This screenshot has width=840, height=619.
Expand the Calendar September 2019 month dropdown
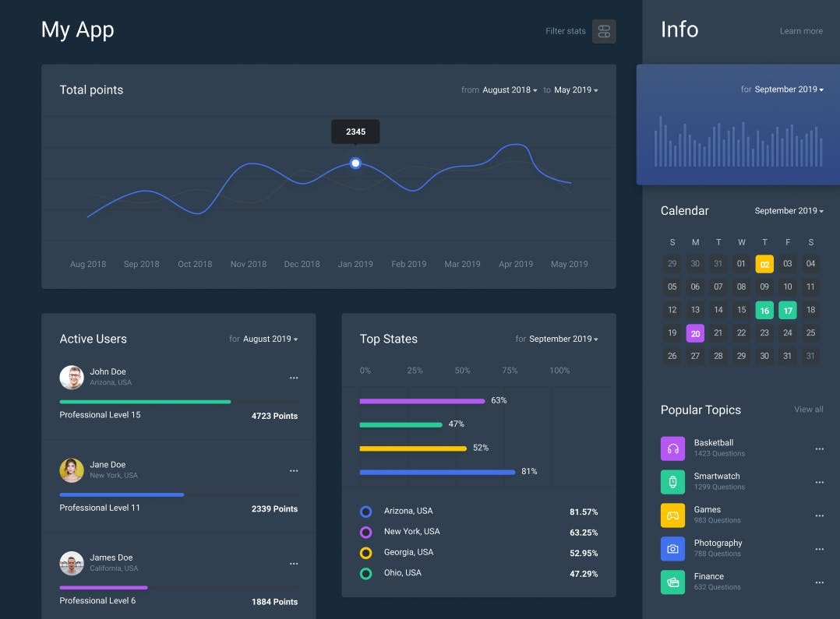[789, 211]
